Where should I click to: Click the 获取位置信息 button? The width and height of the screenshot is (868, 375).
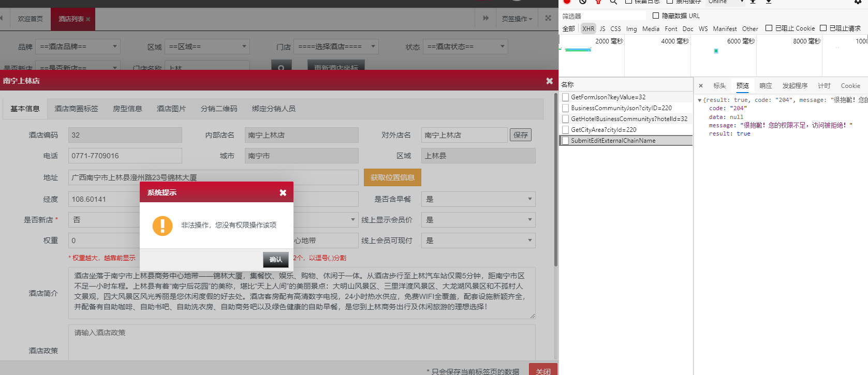(x=392, y=177)
